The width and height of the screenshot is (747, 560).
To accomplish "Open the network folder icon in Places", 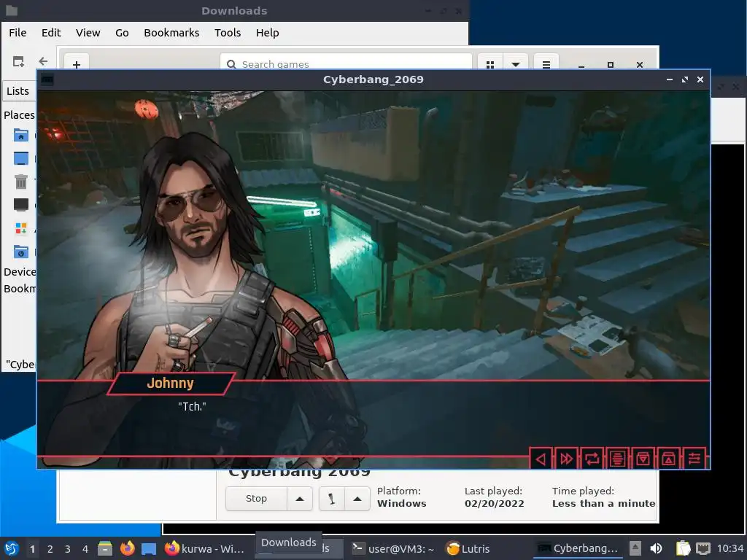I will click(x=21, y=252).
